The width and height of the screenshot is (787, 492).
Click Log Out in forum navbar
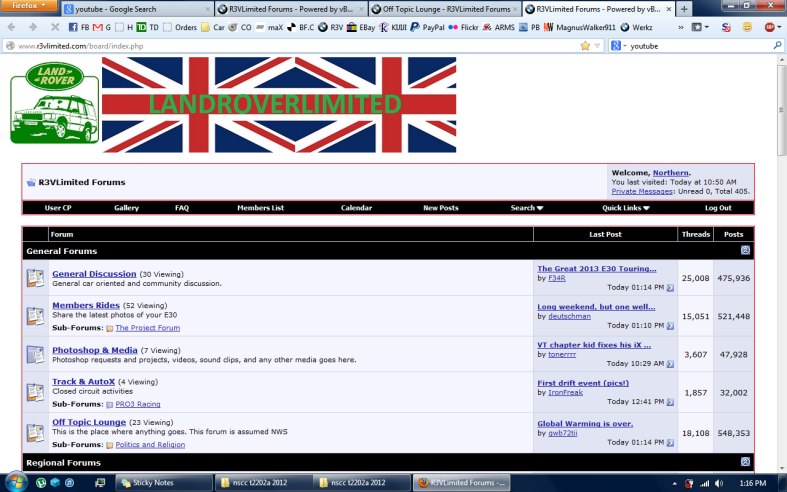pyautogui.click(x=718, y=208)
